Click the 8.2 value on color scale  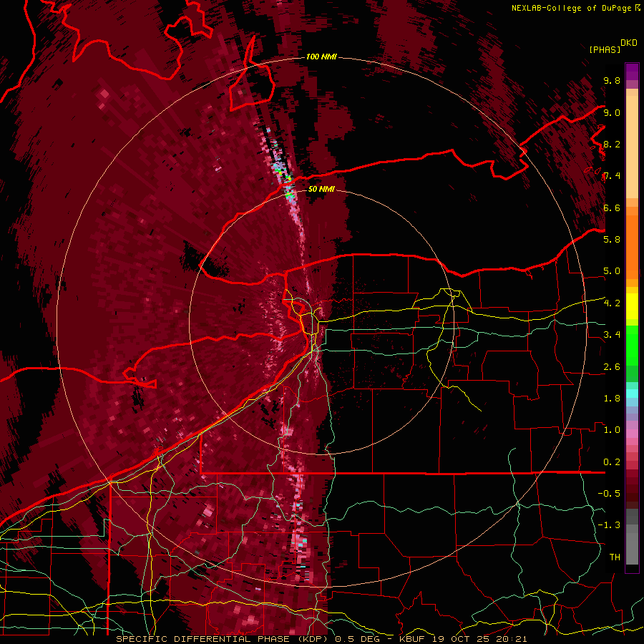coord(612,144)
